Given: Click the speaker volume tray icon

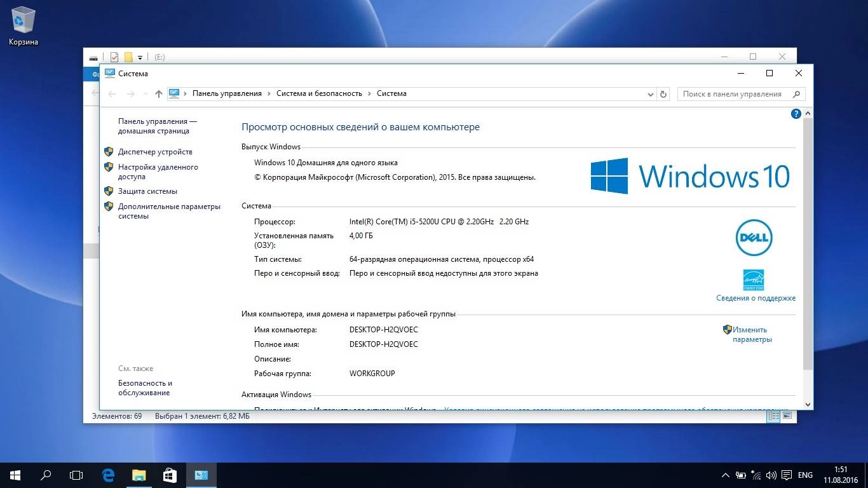Looking at the screenshot, I should (771, 475).
